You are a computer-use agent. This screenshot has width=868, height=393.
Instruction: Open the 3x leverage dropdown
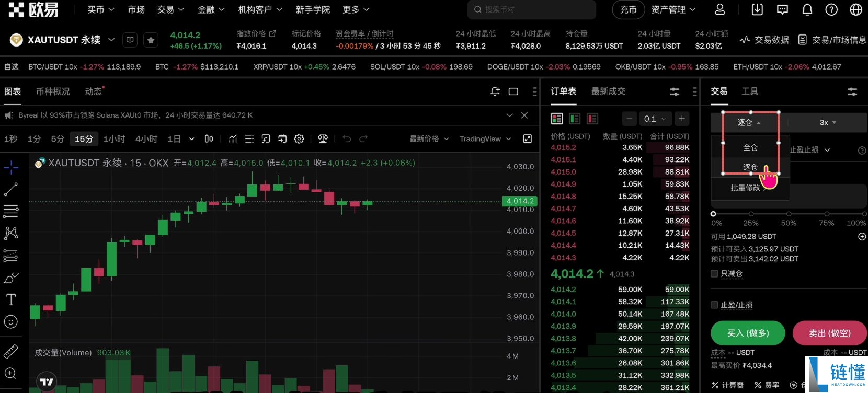pos(828,122)
